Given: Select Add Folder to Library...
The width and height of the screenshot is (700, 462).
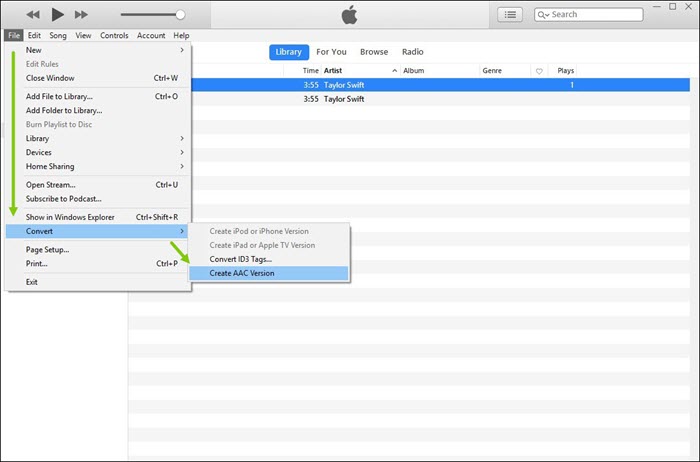Looking at the screenshot, I should tap(98, 110).
